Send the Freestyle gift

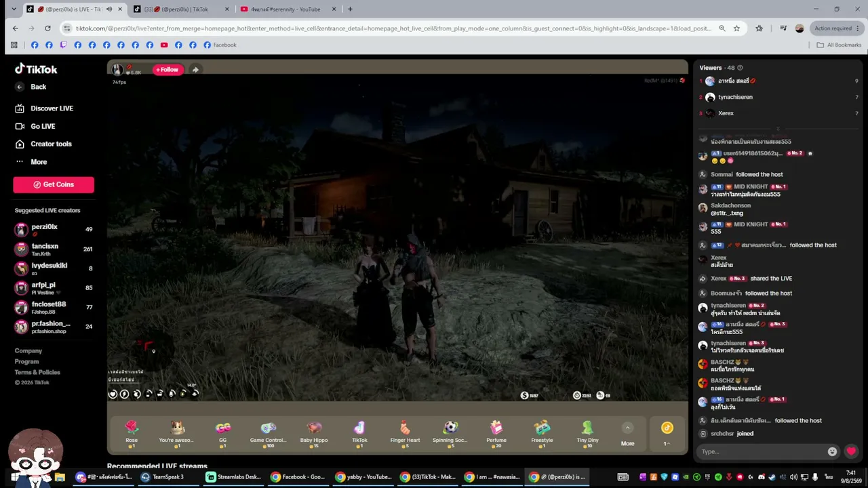click(542, 433)
